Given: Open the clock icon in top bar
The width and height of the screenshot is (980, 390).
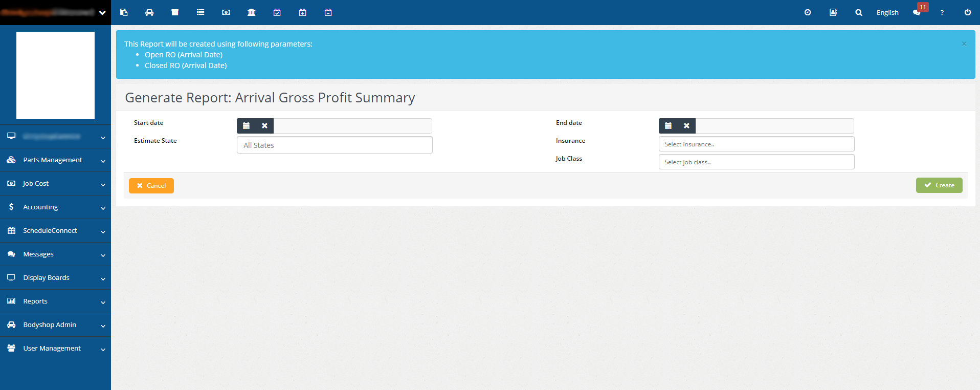Looking at the screenshot, I should click(x=808, y=12).
